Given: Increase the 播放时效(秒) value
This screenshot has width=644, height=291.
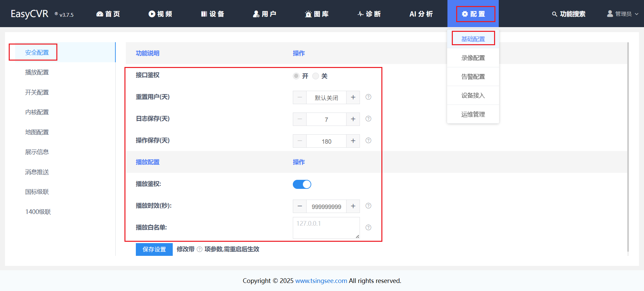Looking at the screenshot, I should click(353, 206).
